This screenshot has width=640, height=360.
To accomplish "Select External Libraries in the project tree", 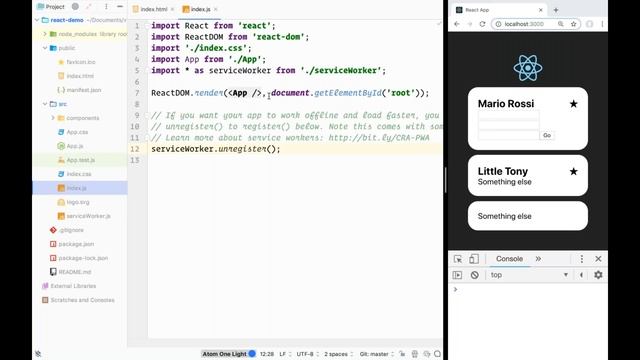I will pyautogui.click(x=69, y=286).
